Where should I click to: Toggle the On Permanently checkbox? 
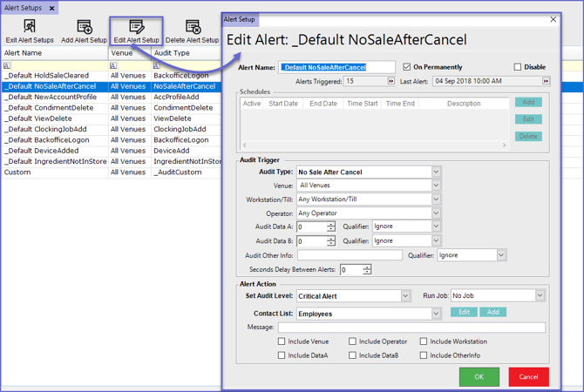tap(407, 67)
